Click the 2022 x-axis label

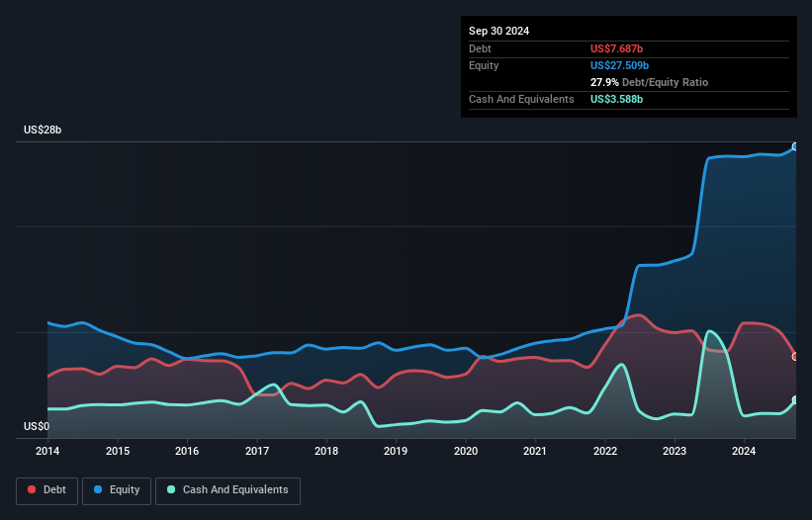coord(605,451)
